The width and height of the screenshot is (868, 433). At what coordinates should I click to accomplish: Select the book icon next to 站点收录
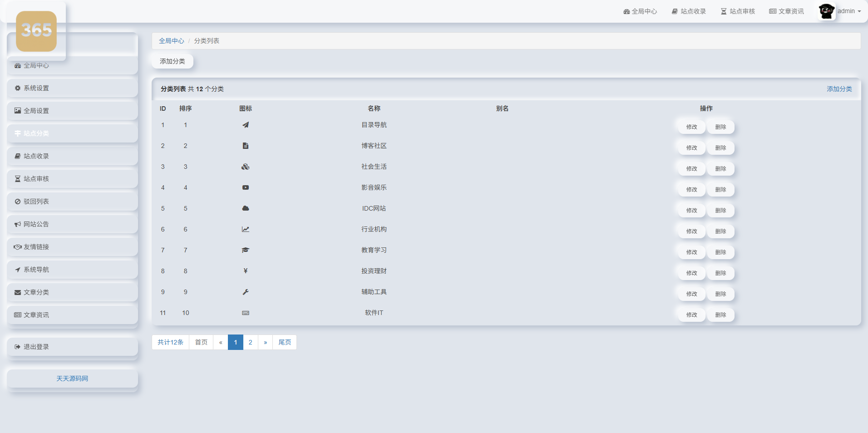(17, 156)
